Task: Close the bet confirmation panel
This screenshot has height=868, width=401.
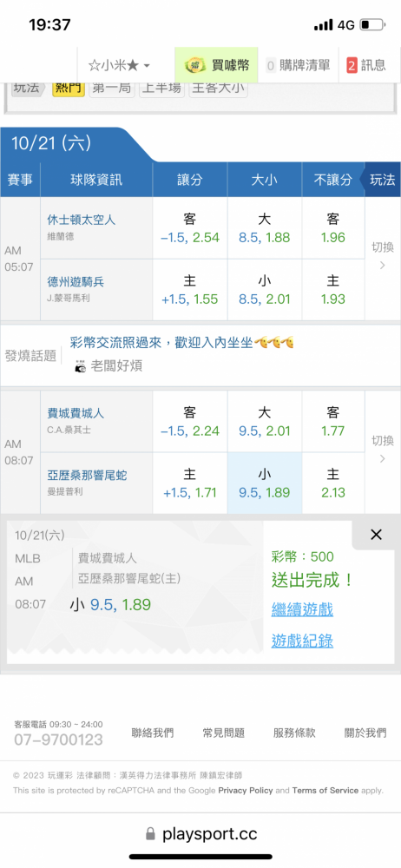Action: coord(376,535)
